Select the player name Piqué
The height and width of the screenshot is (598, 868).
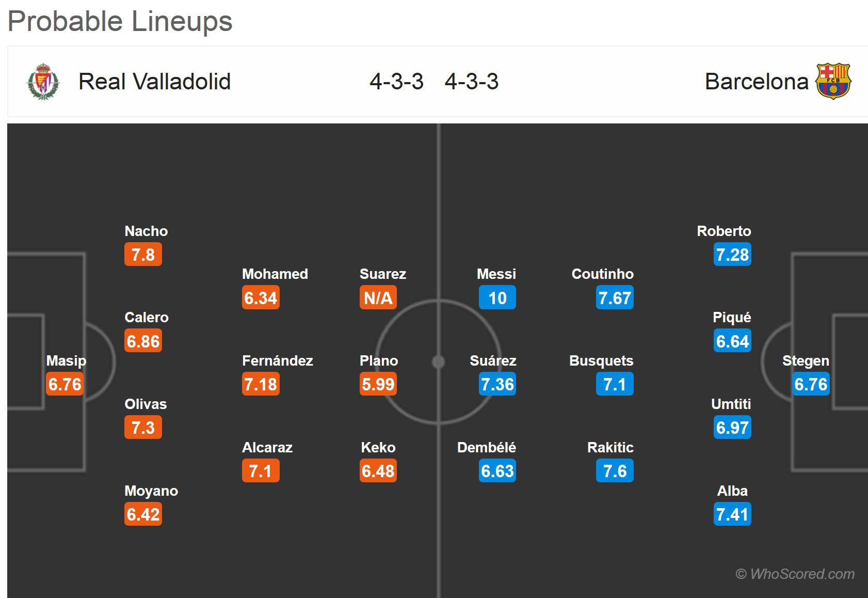pos(731,317)
